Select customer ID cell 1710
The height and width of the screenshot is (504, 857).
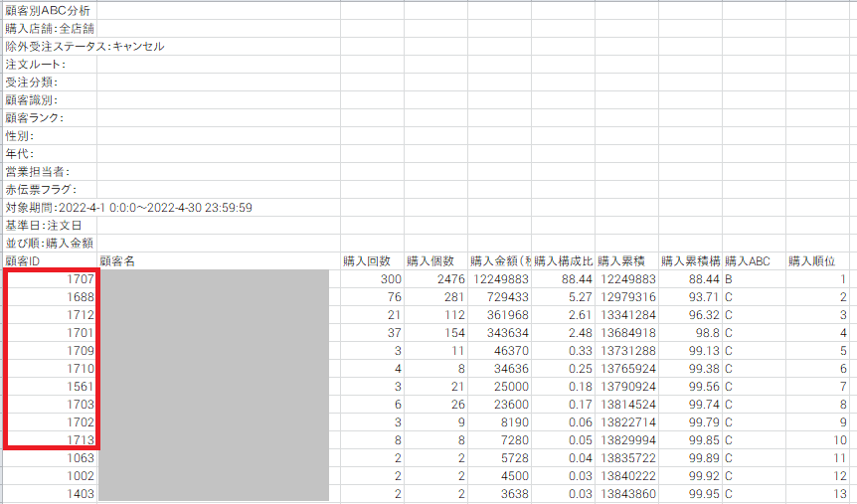point(50,369)
